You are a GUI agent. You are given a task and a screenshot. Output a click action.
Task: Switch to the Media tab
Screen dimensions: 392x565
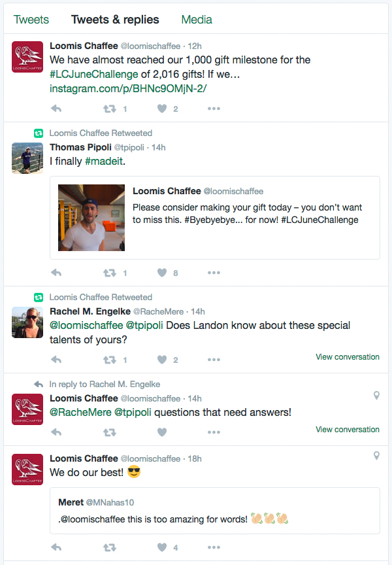tap(196, 20)
